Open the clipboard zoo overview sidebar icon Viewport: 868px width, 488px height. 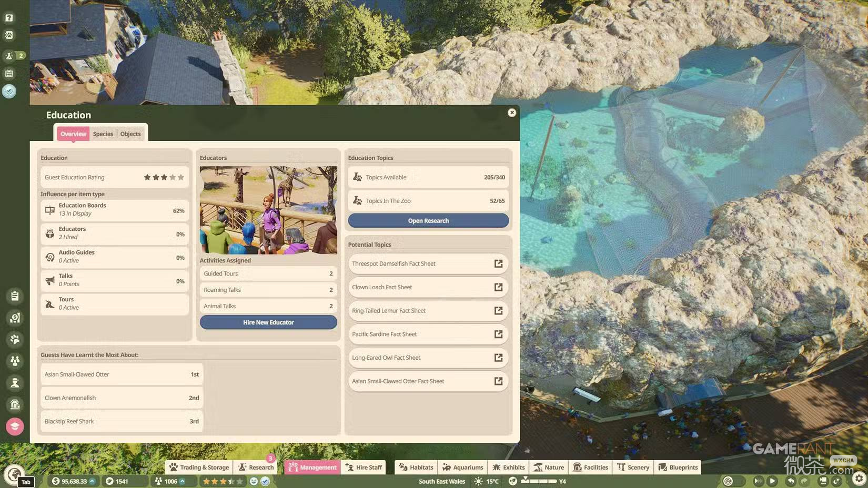click(x=15, y=296)
